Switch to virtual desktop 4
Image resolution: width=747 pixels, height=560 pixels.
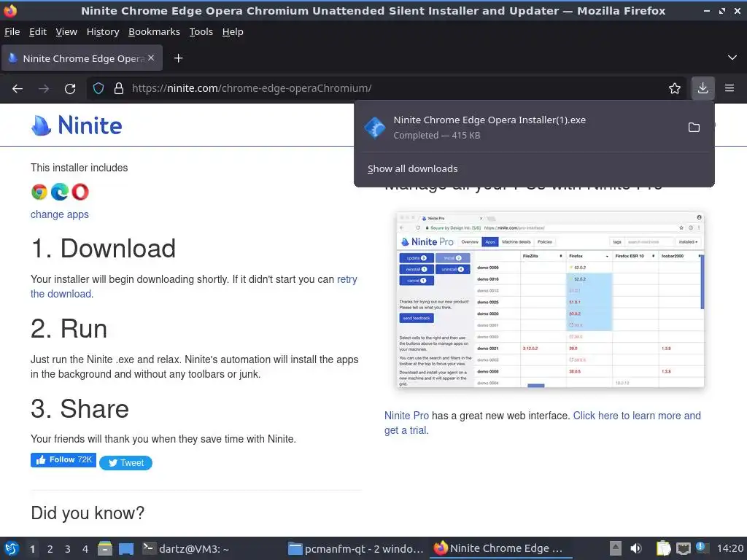pos(85,549)
